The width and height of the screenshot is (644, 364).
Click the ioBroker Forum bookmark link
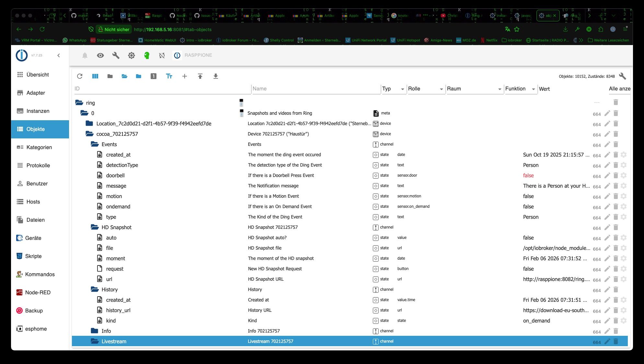click(238, 40)
